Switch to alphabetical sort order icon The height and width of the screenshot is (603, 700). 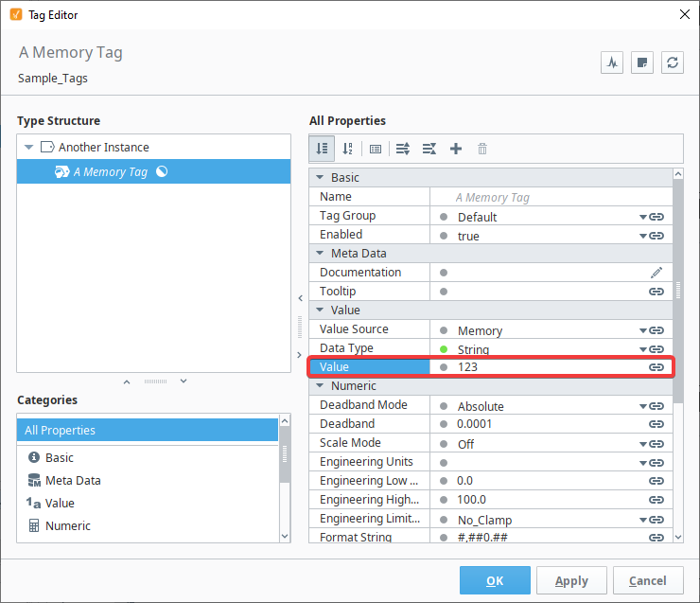click(x=348, y=149)
